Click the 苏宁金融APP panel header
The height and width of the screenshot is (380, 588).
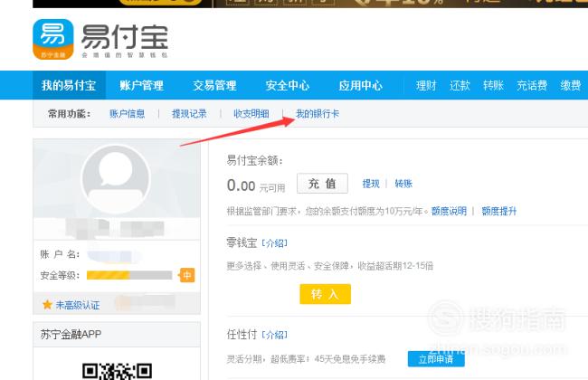(117, 334)
